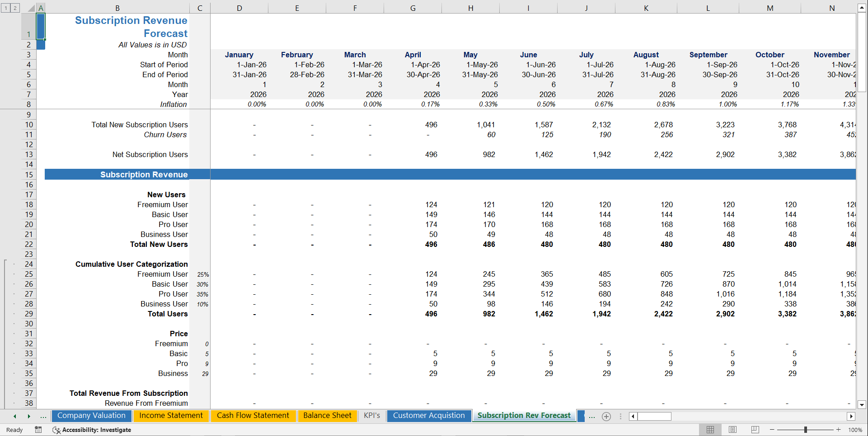
Task: Switch to Normal view in status bar
Action: coord(710,429)
